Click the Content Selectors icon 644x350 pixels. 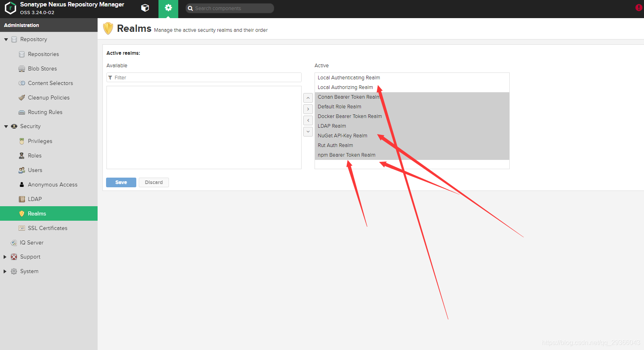point(22,83)
